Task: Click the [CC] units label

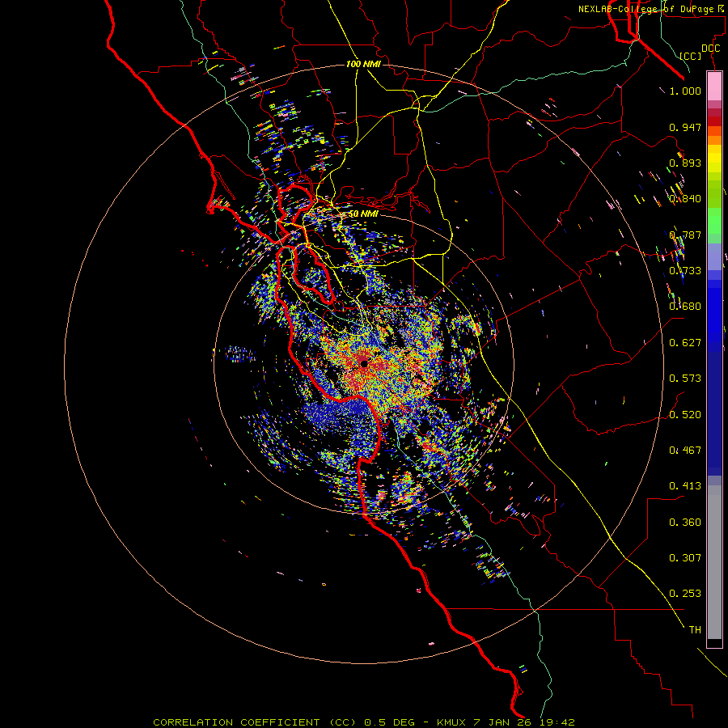Action: (691, 56)
